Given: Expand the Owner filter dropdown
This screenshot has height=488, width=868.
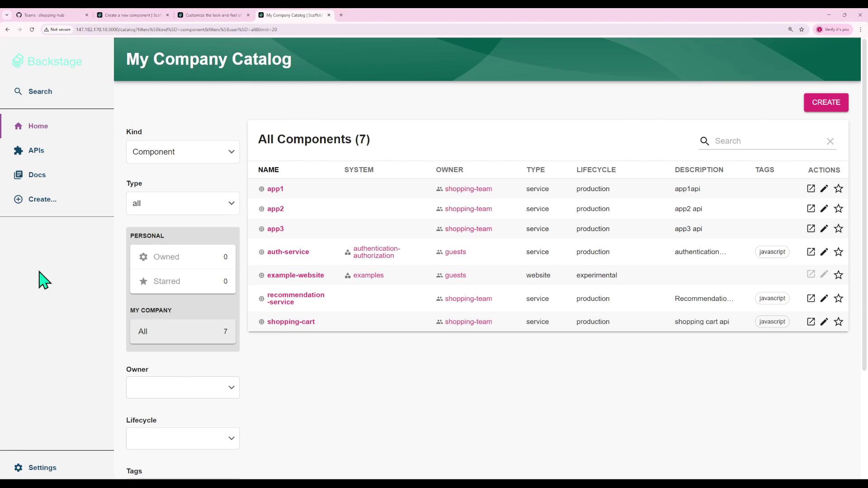Looking at the screenshot, I should point(183,387).
